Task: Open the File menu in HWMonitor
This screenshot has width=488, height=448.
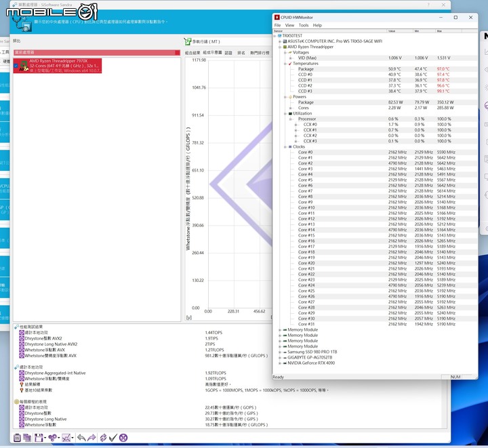Action: (x=277, y=25)
